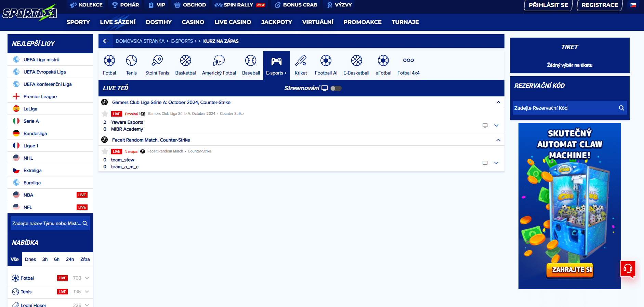Open BONUS CRAB link
Screen dimensions: 644x307
coord(296,5)
